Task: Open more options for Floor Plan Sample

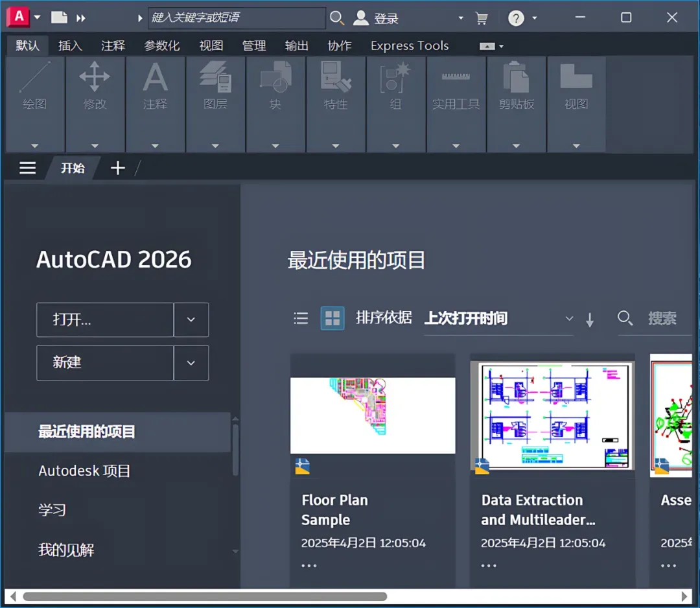Action: click(x=309, y=566)
